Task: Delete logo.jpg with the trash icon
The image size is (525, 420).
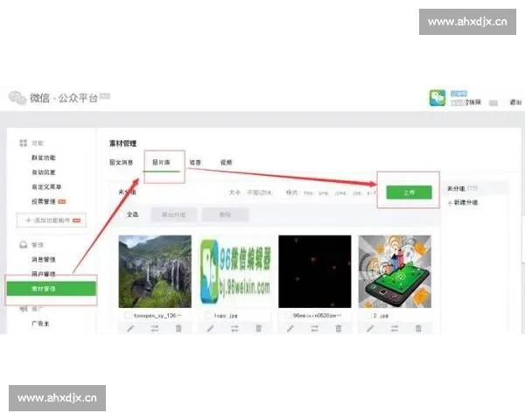Action: coord(258,328)
